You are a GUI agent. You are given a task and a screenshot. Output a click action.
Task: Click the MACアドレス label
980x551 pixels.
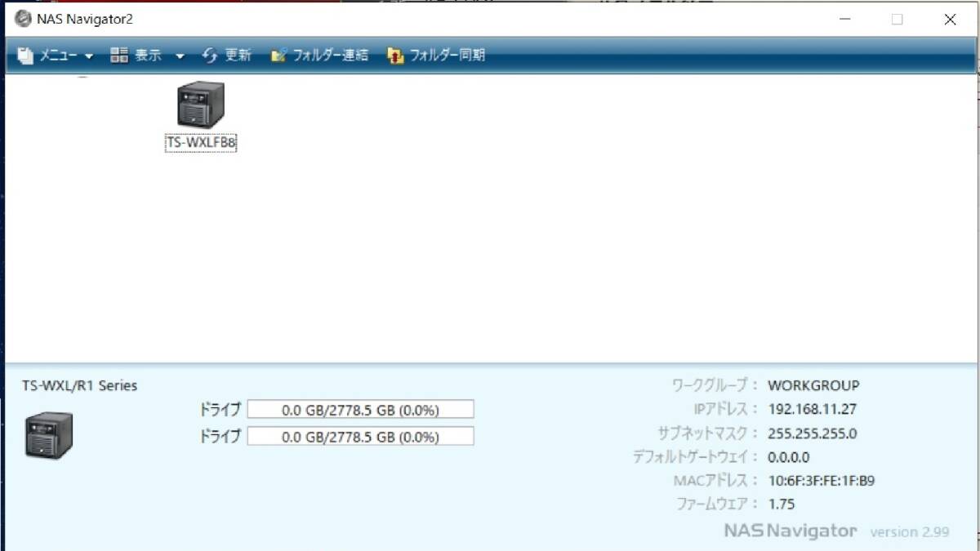[x=716, y=481]
